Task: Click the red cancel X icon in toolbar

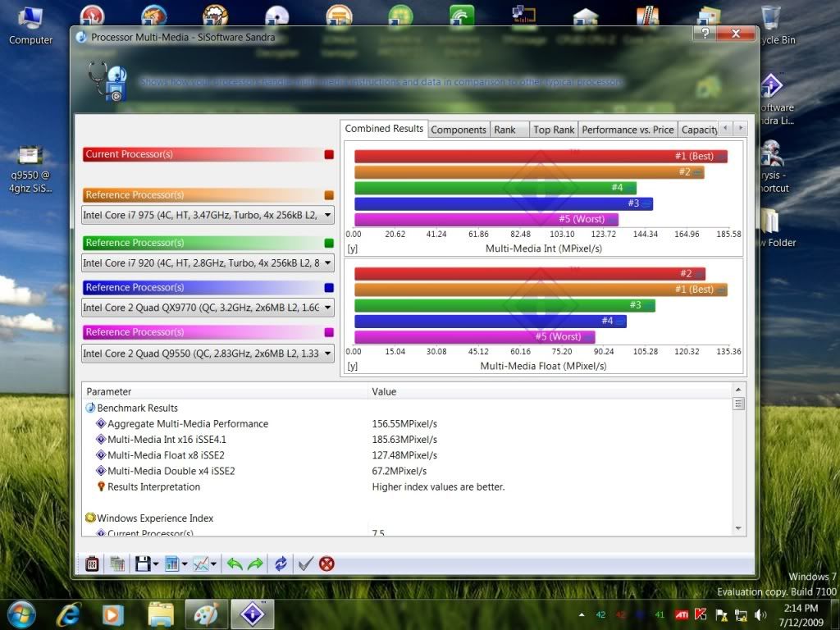Action: 326,564
